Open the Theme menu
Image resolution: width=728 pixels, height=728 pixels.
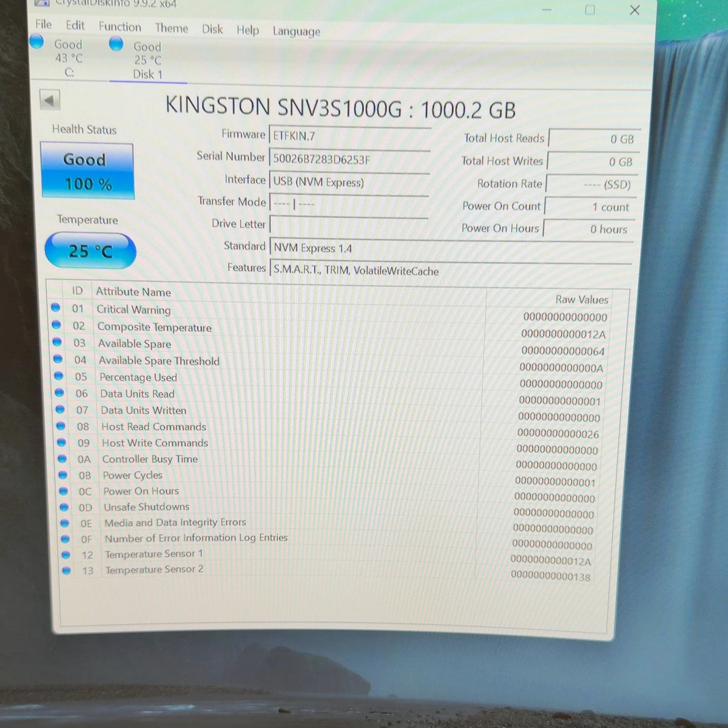coord(171,28)
